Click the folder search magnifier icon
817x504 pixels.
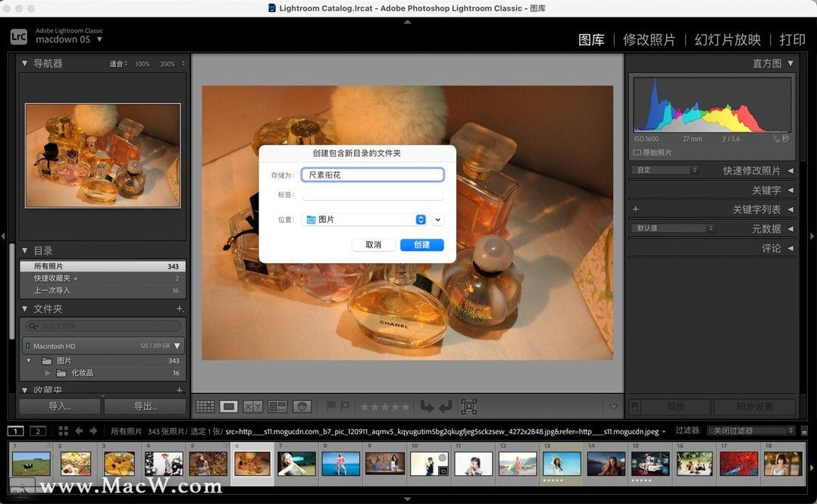[33, 326]
